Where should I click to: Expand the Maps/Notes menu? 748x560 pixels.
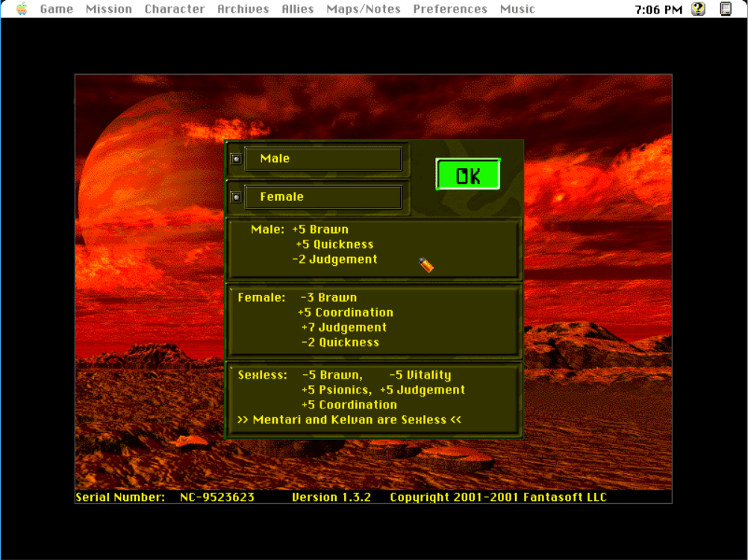(364, 9)
